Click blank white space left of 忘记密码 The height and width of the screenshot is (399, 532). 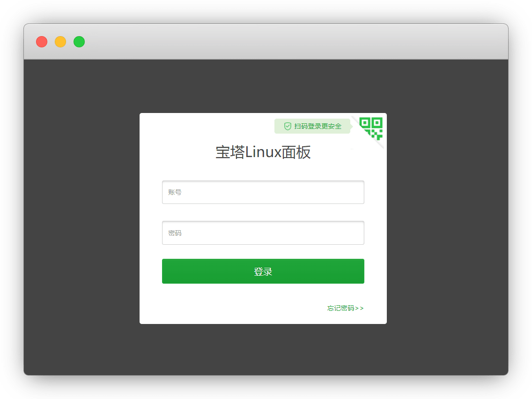click(234, 308)
